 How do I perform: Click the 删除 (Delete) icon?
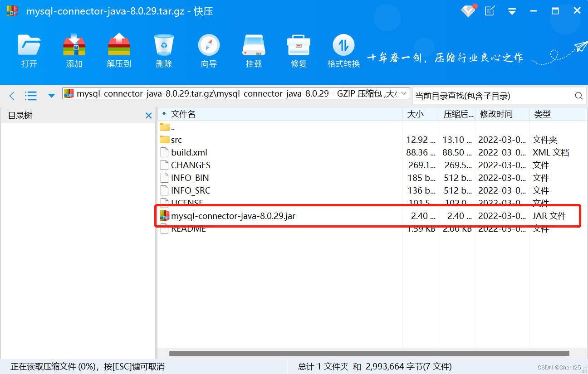(x=164, y=50)
